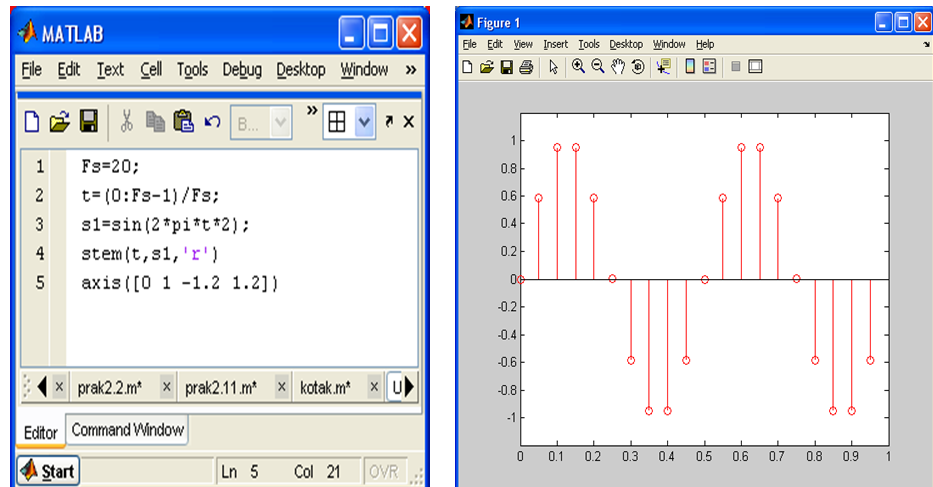Click the Cut scissors icon in the editor
933x487 pixels.
(126, 121)
